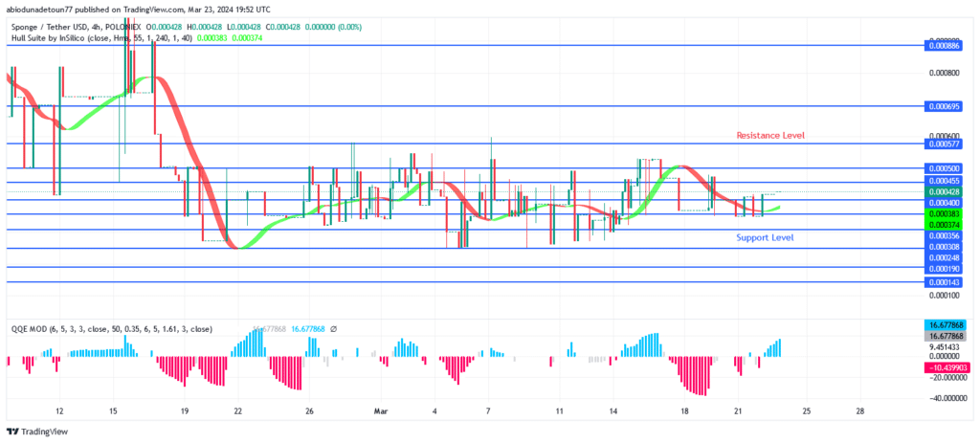Select the 0.000143 price axis label
This screenshot has width=980, height=443.
[x=945, y=282]
